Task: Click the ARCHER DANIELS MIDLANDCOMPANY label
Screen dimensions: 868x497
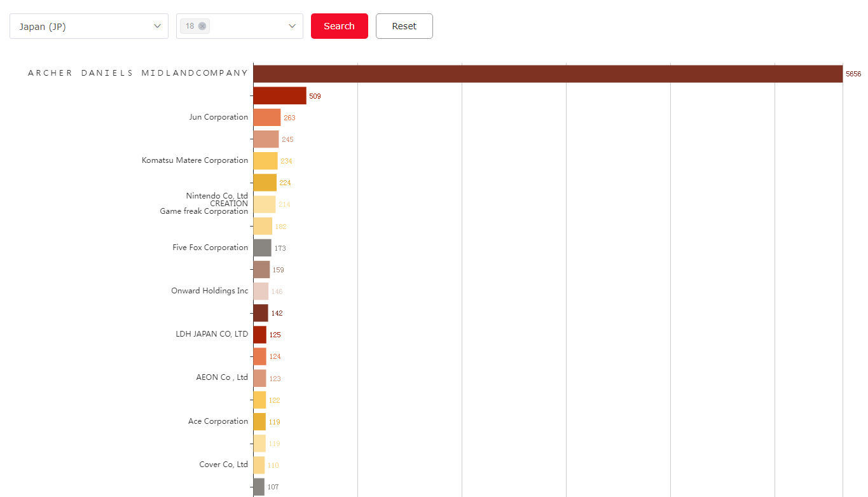Action: pyautogui.click(x=138, y=73)
